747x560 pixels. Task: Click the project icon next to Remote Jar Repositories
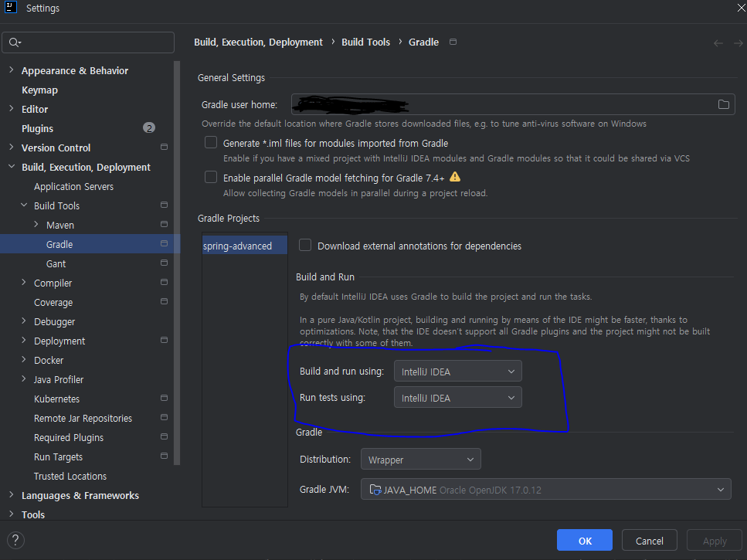pos(164,418)
